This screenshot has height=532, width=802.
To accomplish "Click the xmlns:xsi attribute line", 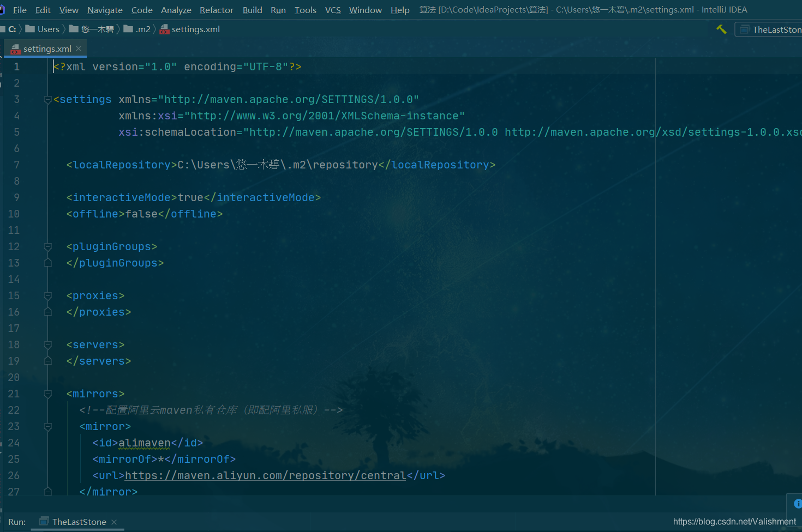I will pyautogui.click(x=292, y=116).
